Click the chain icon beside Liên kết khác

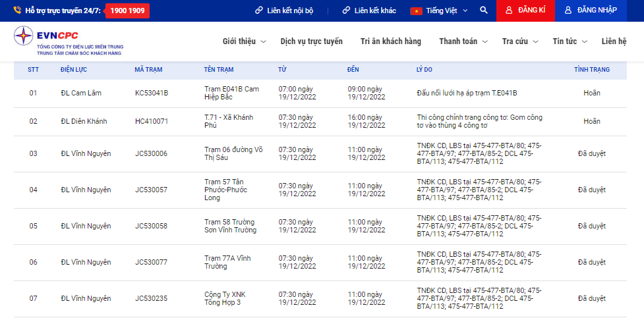click(x=346, y=11)
